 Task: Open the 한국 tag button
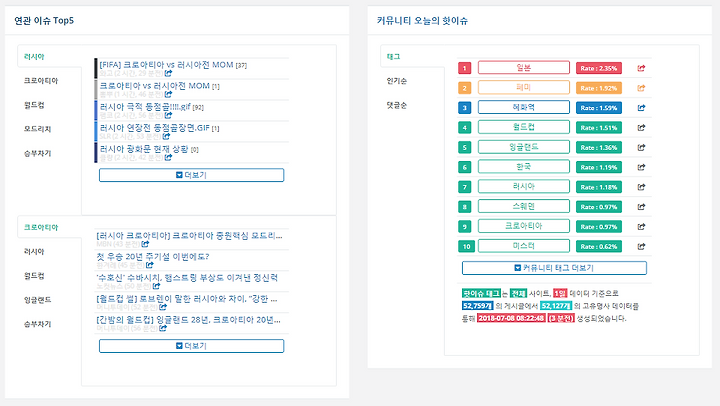tap(524, 167)
